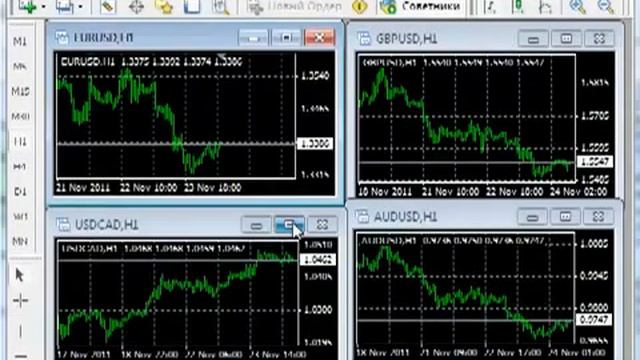Open the New Order button
Image resolution: width=640 pixels, height=360 pixels.
coord(294,7)
